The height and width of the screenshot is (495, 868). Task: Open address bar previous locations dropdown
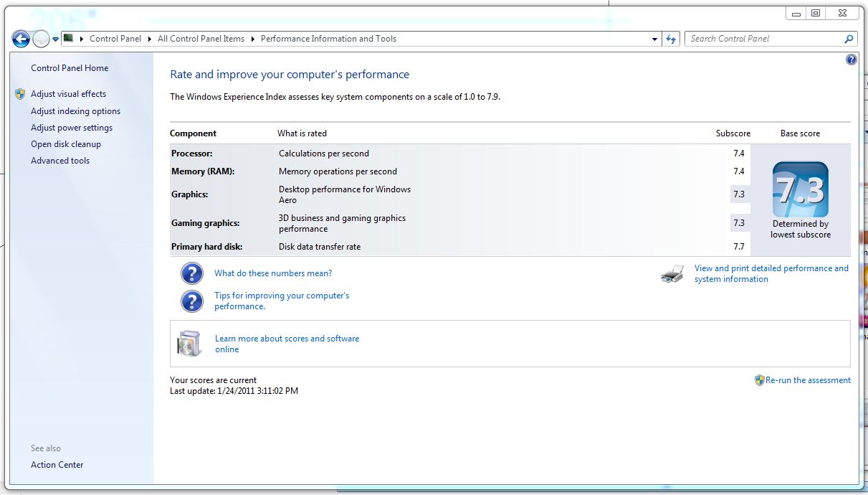click(654, 39)
